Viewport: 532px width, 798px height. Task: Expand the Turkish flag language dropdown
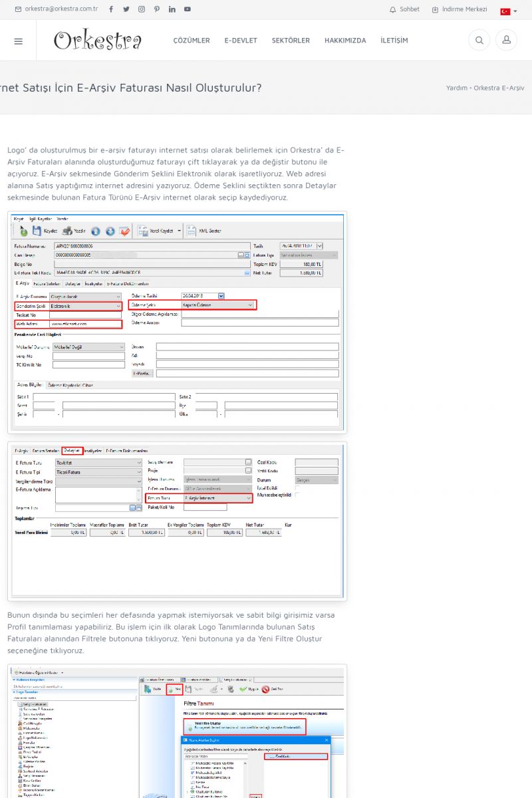pos(509,11)
